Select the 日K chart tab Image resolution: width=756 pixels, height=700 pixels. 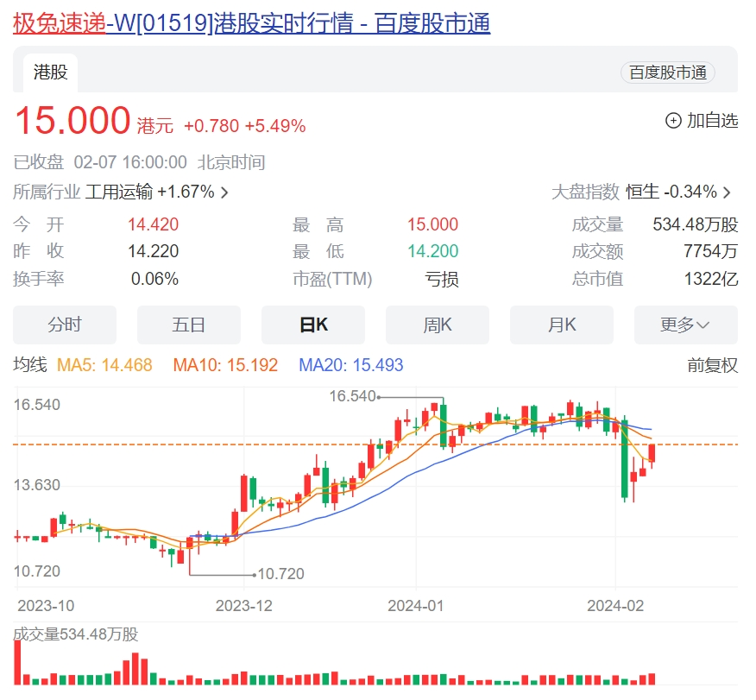[312, 325]
